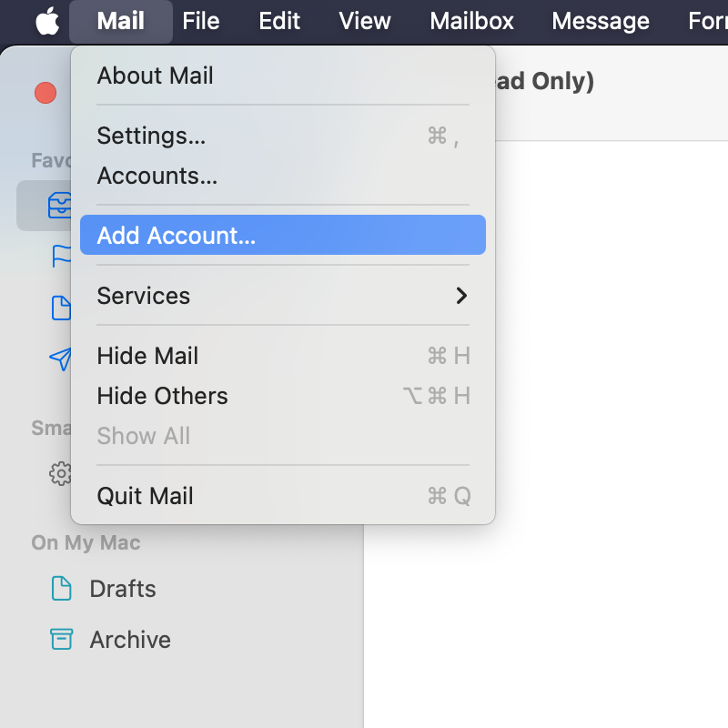This screenshot has height=728, width=728.
Task: Select Accounts… menu entry
Action: coord(283,176)
